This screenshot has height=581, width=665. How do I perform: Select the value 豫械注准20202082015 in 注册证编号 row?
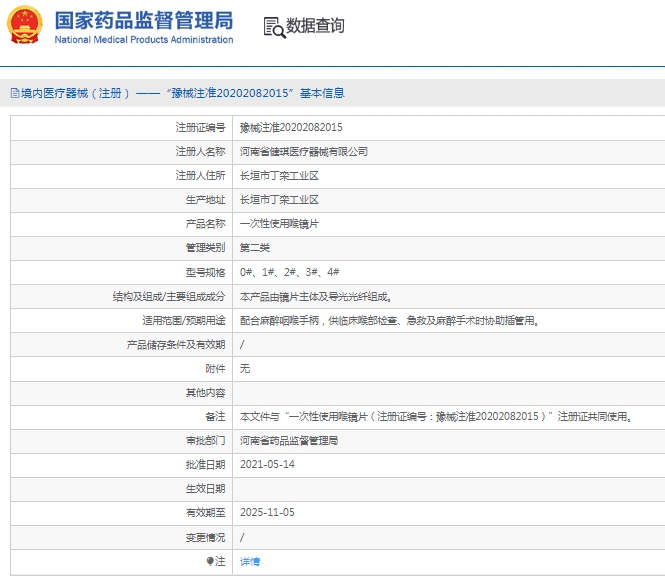coord(291,127)
